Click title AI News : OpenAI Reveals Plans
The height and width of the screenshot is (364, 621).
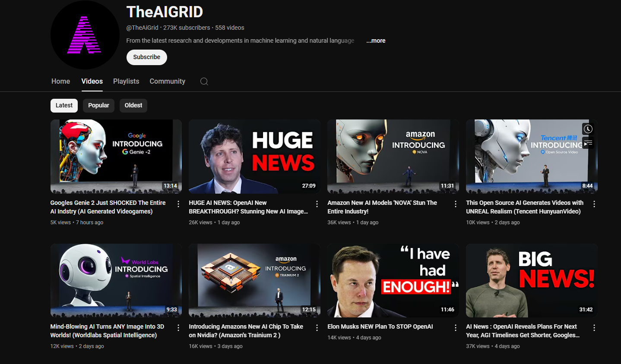(x=523, y=331)
